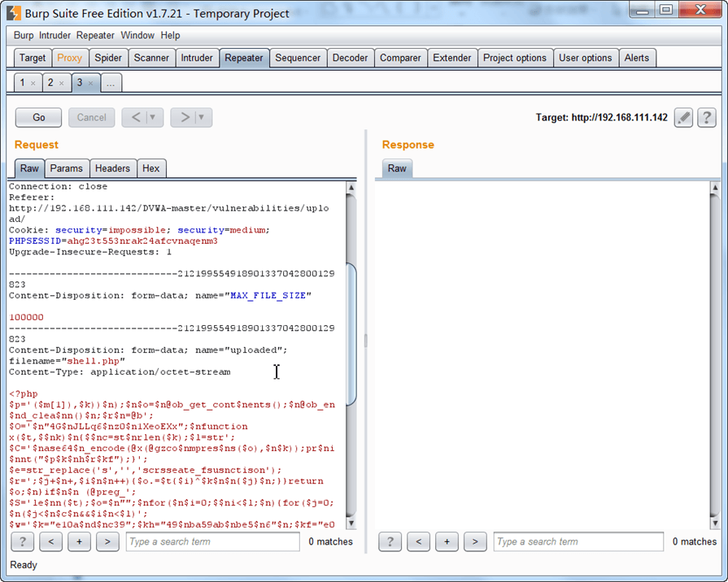
Task: Click the plus button in request search bar
Action: [80, 541]
